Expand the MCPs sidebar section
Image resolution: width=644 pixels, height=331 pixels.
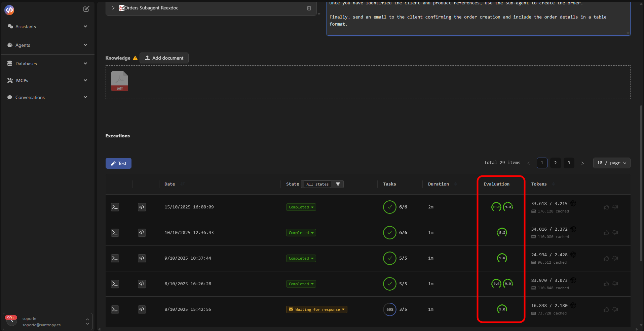[x=48, y=80]
